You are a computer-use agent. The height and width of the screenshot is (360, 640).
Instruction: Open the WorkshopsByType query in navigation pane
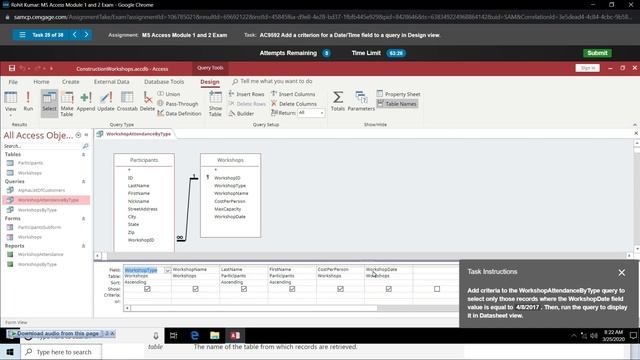coord(37,210)
